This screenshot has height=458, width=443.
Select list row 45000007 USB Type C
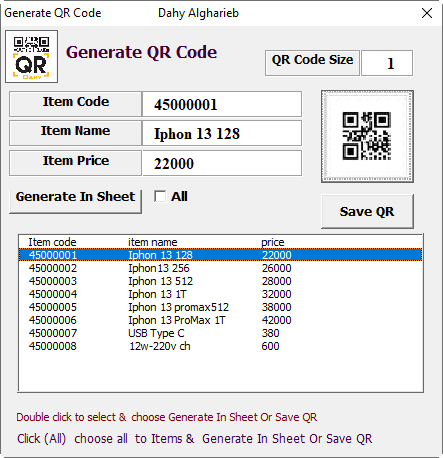click(221, 333)
